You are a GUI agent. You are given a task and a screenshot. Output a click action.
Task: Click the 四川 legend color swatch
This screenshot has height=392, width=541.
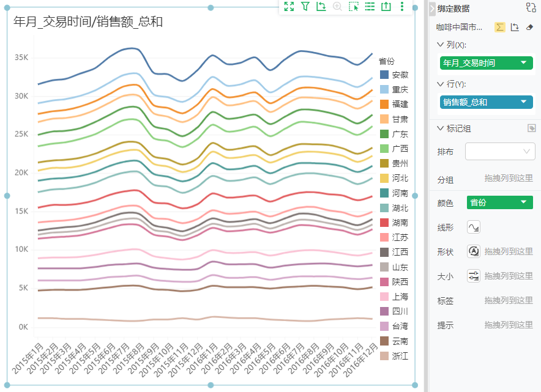click(x=384, y=311)
